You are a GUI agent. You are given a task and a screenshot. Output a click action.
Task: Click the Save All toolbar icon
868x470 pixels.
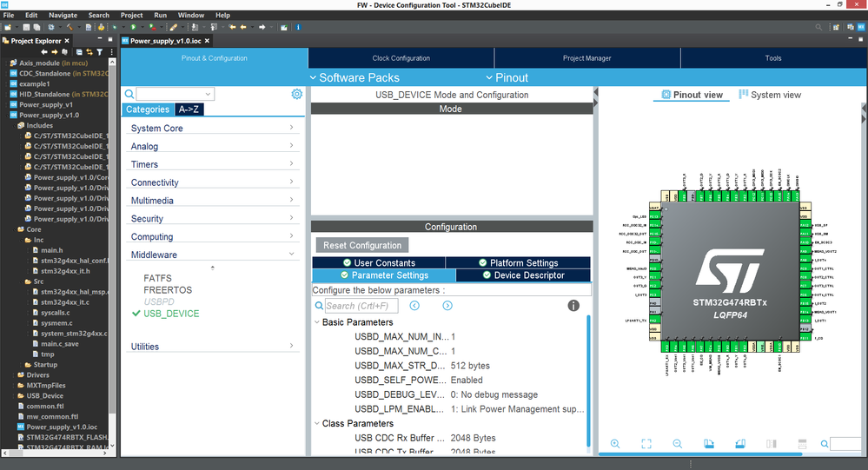pyautogui.click(x=36, y=27)
